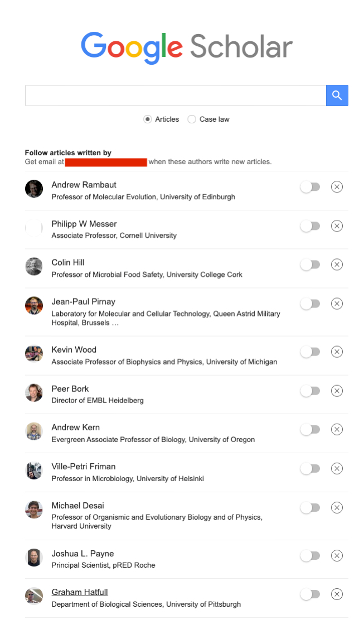Click the Google Scholar logo
364x624 pixels.
click(x=186, y=46)
